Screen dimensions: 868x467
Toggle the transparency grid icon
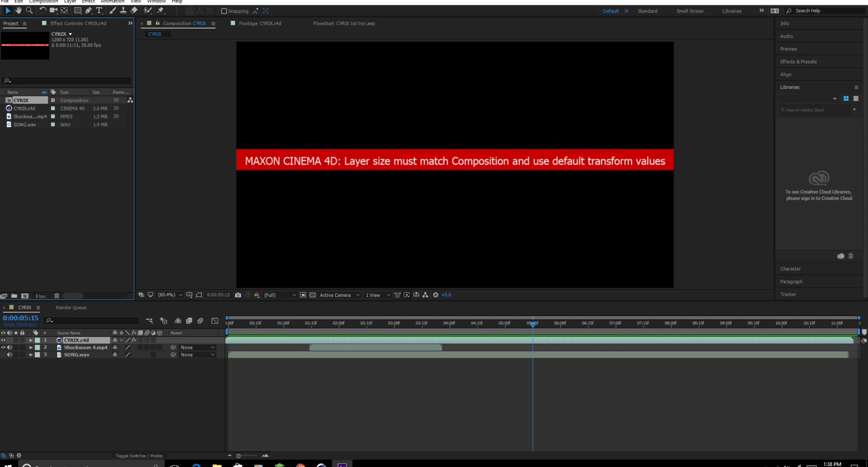tap(312, 295)
